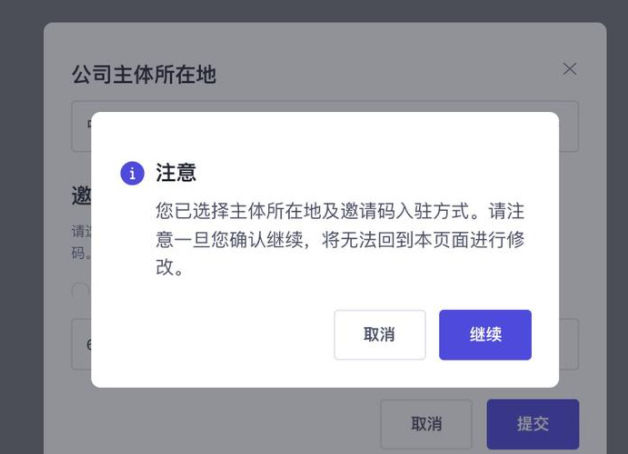This screenshot has width=628, height=454.
Task: Click the purple info icon beside 注意
Action: pyautogui.click(x=132, y=173)
